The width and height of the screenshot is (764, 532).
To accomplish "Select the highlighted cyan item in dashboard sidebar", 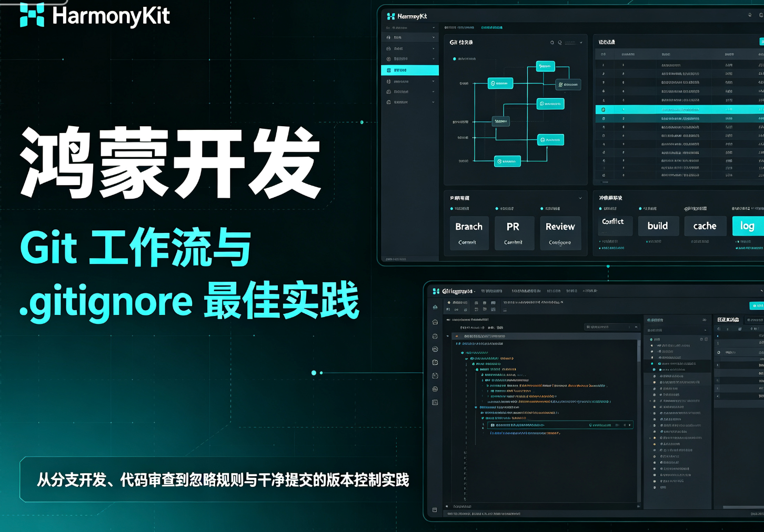I will click(410, 70).
